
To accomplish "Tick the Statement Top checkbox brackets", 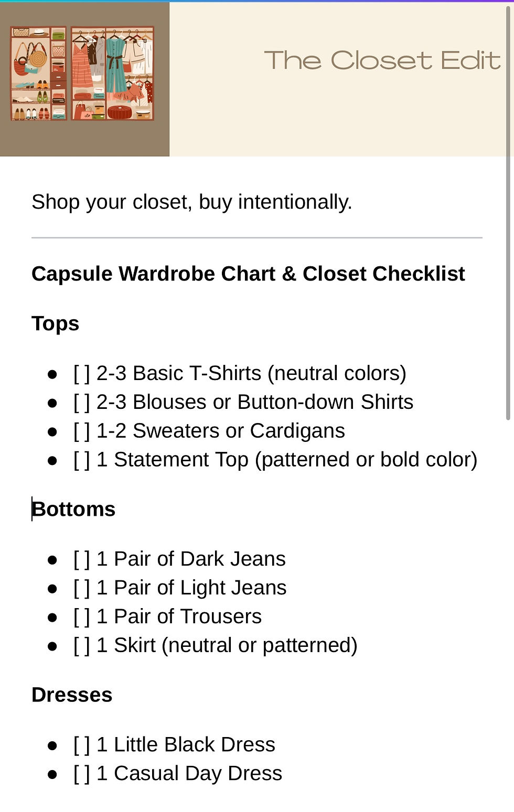I will pyautogui.click(x=82, y=460).
